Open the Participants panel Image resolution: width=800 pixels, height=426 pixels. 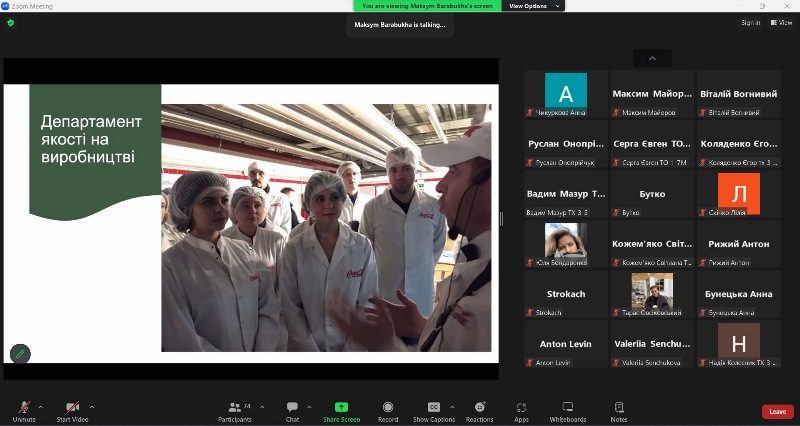pos(236,408)
